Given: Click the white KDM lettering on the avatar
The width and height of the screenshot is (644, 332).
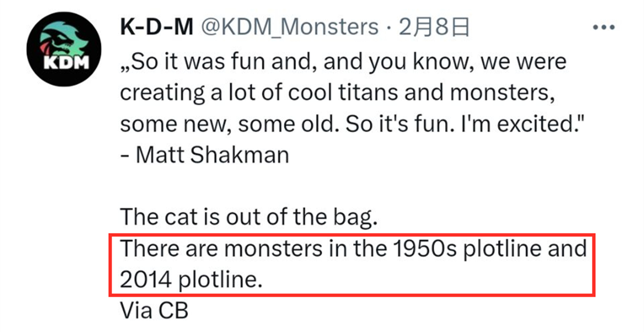Looking at the screenshot, I should click(x=66, y=63).
